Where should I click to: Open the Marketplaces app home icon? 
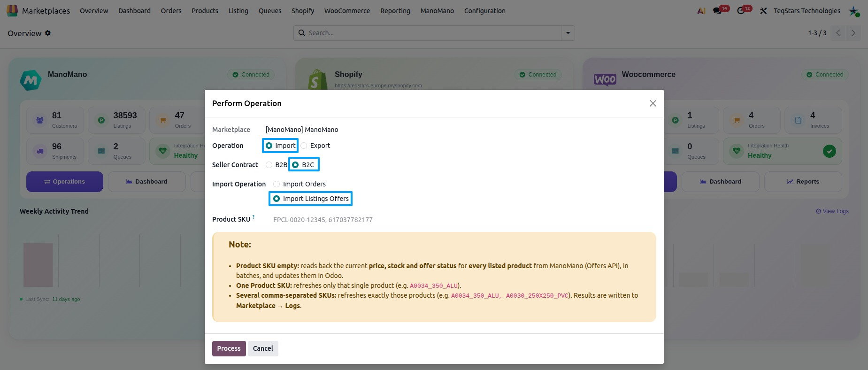coord(12,10)
